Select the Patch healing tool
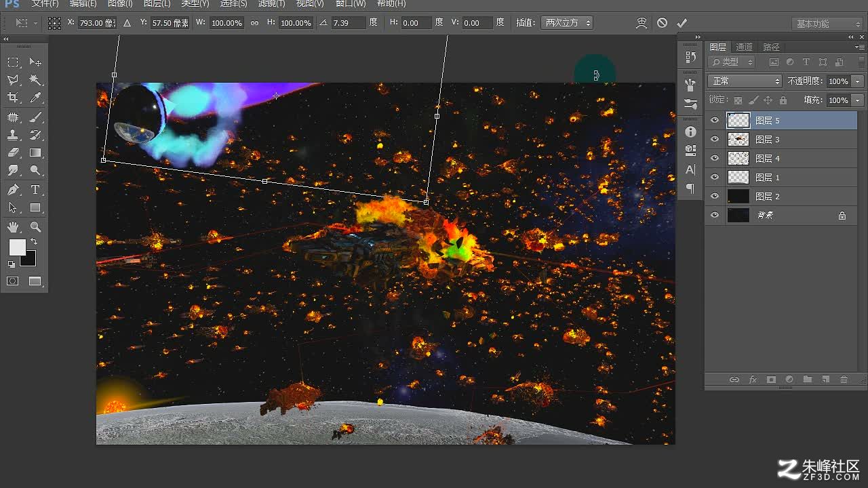The height and width of the screenshot is (488, 868). 13,117
